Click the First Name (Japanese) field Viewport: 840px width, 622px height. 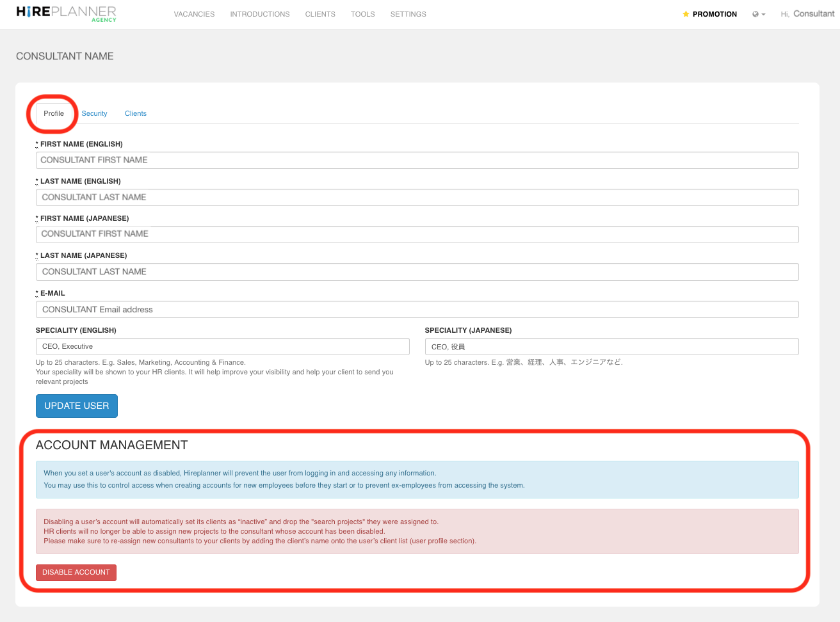[417, 234]
